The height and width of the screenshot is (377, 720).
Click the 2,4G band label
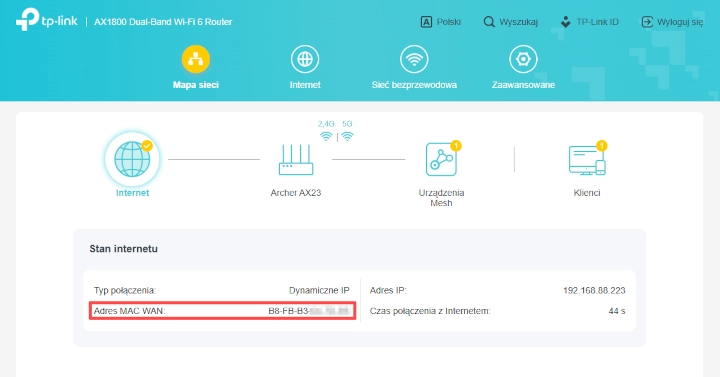tap(326, 124)
